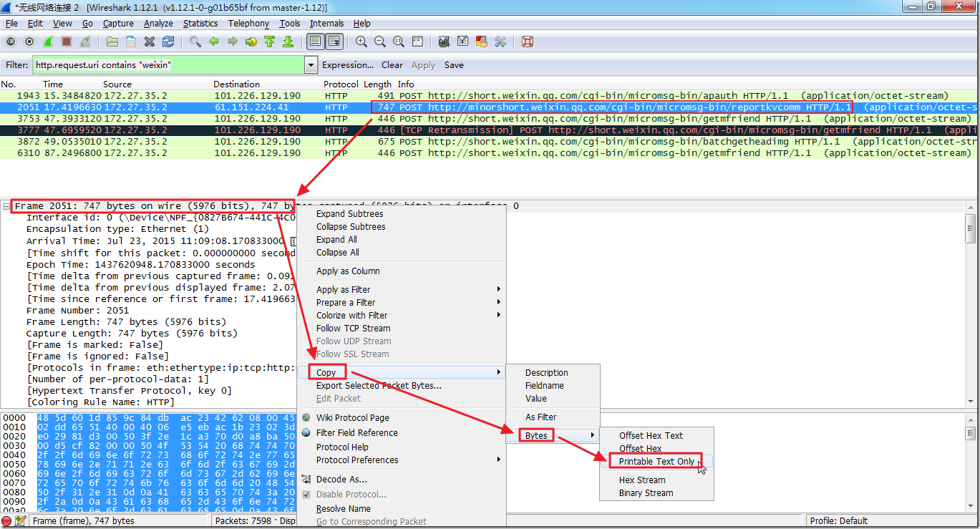Save this capture file from the toolbar
The height and width of the screenshot is (529, 980).
click(x=130, y=42)
